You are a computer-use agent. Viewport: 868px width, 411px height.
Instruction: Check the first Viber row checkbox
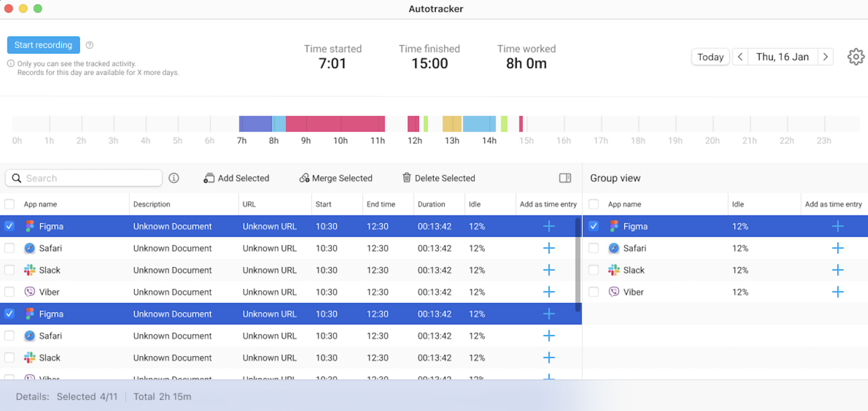pyautogui.click(x=9, y=292)
